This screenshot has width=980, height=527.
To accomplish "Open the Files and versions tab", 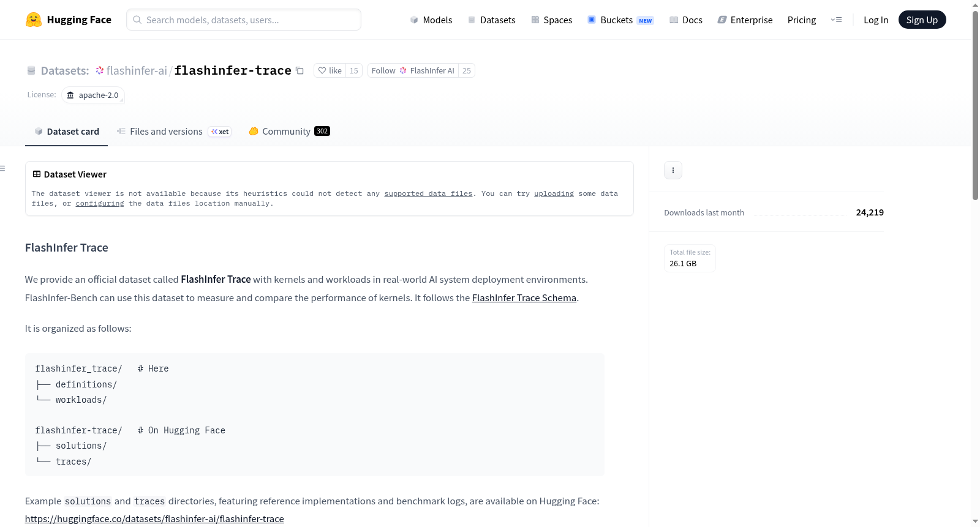I will coord(174,131).
